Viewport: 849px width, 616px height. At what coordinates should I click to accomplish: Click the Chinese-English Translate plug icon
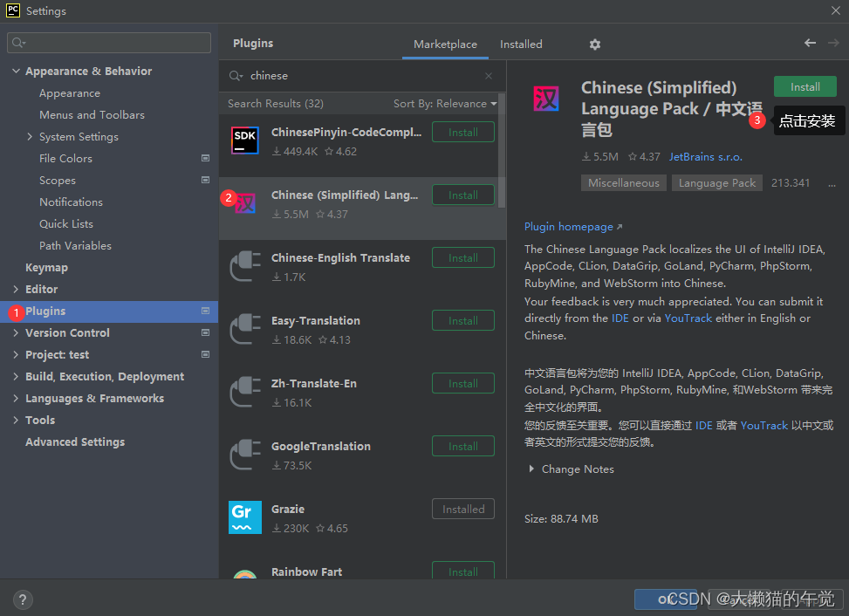(x=244, y=266)
